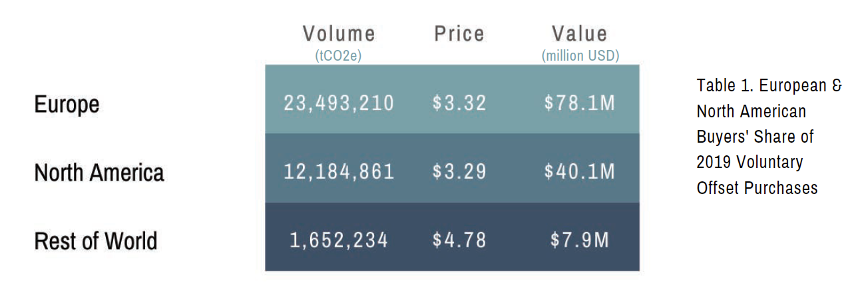
Task: Click the Volume column header
Action: (339, 33)
